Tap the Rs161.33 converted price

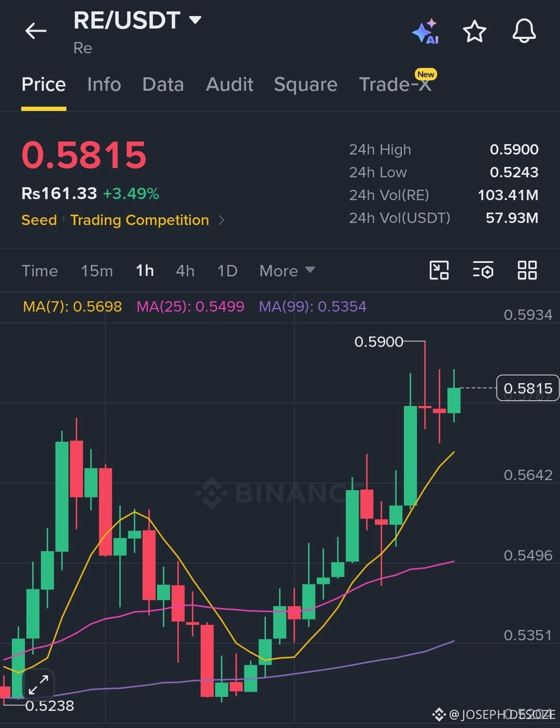(x=59, y=193)
